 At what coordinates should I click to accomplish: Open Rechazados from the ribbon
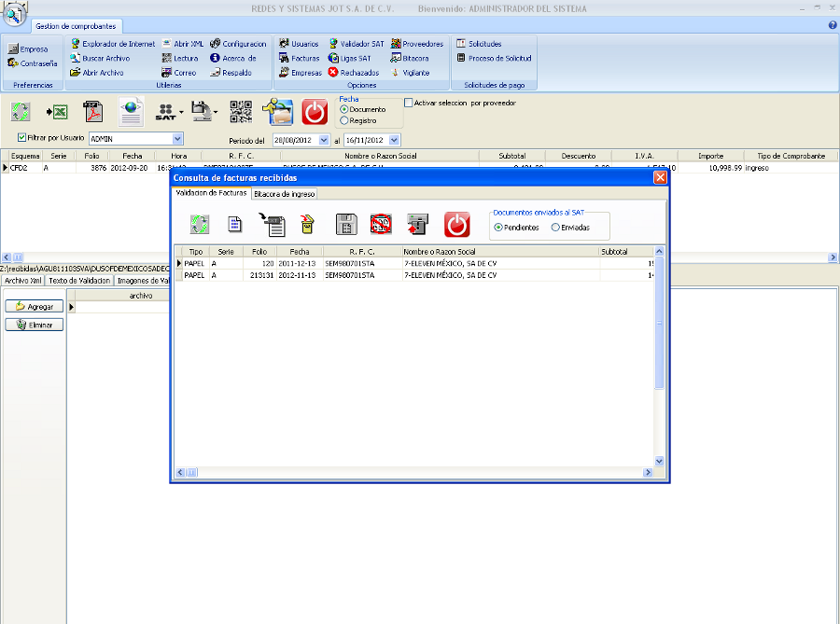353,73
